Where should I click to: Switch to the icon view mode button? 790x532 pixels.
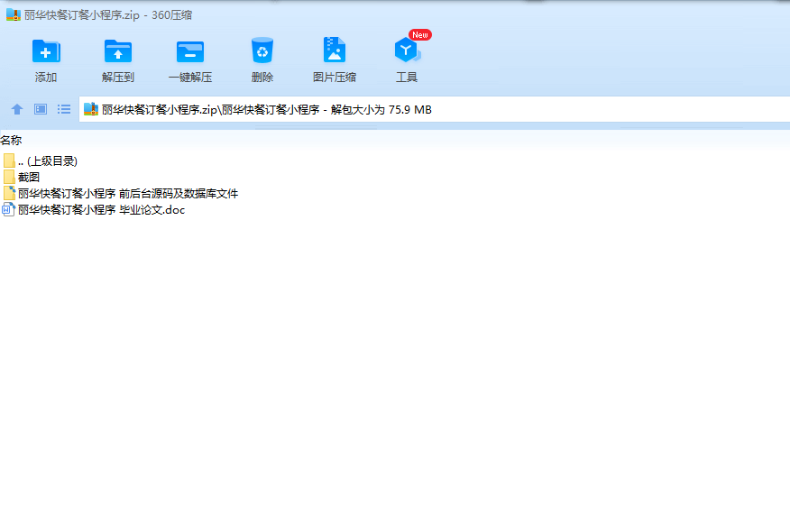pos(41,109)
